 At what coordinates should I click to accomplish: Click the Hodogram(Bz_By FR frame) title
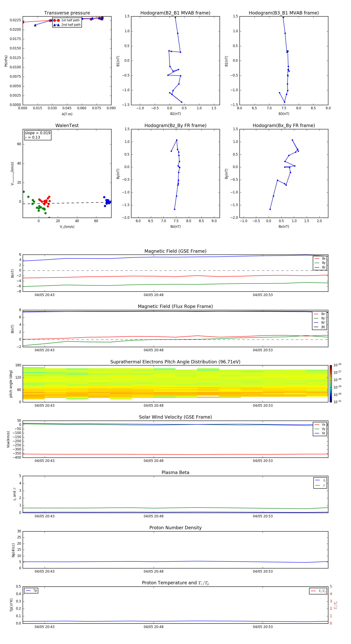(175, 125)
